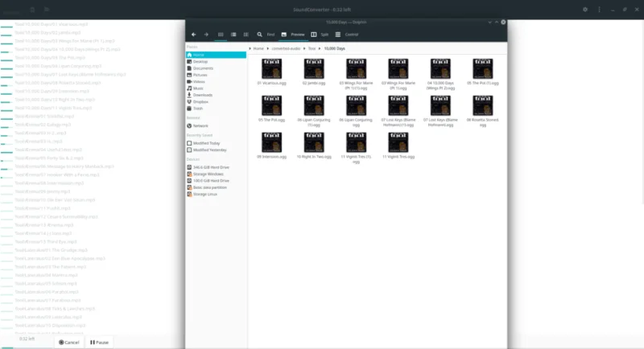
Task: Select the 08 Rosetta Stoned.ogg file
Action: tap(482, 111)
